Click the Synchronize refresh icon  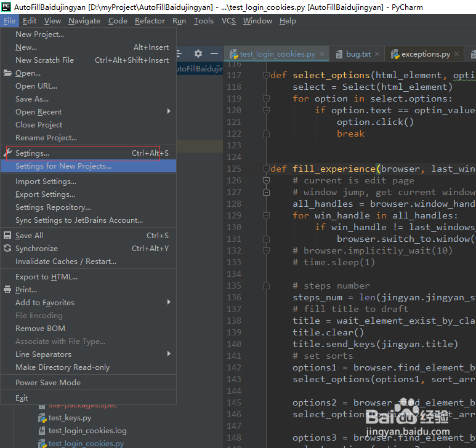[x=7, y=249]
